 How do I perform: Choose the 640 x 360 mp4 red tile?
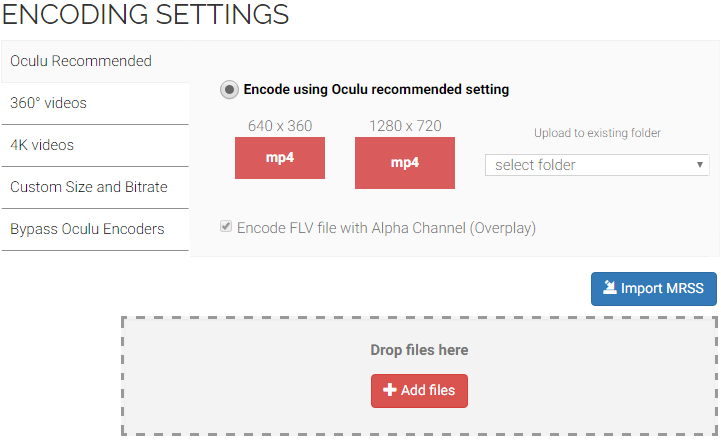point(280,158)
